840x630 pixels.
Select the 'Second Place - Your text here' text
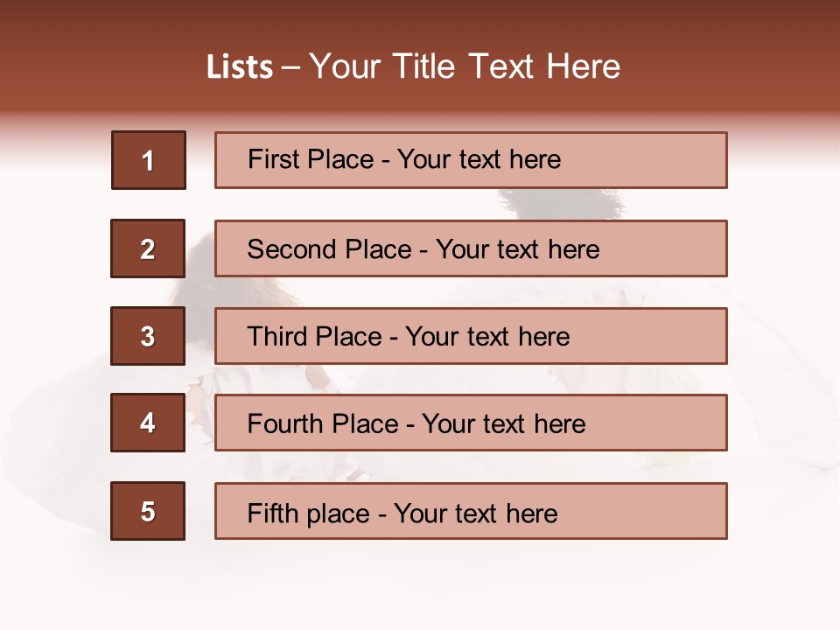pos(423,249)
